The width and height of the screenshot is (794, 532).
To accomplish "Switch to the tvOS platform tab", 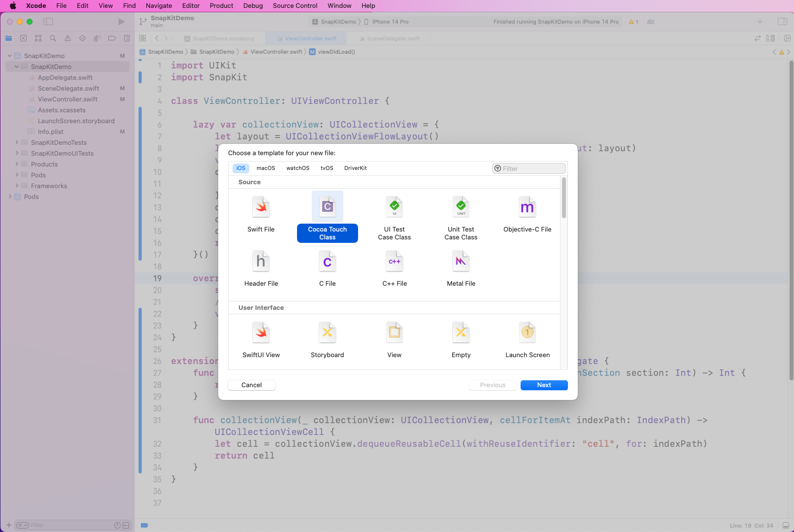I will (x=327, y=168).
